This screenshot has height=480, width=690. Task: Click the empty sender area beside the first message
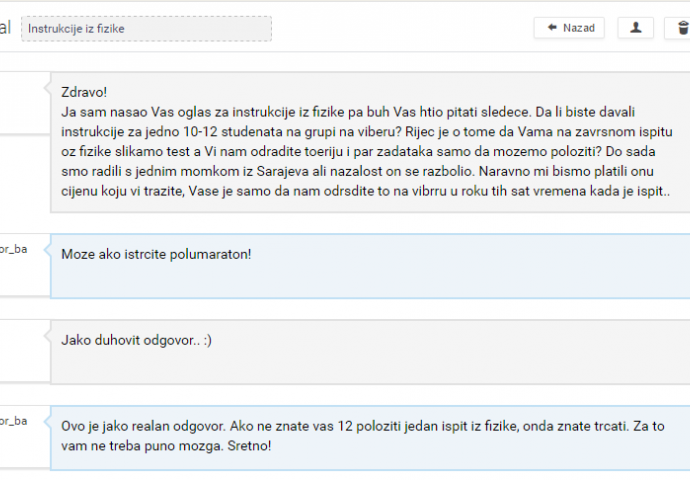(x=20, y=141)
